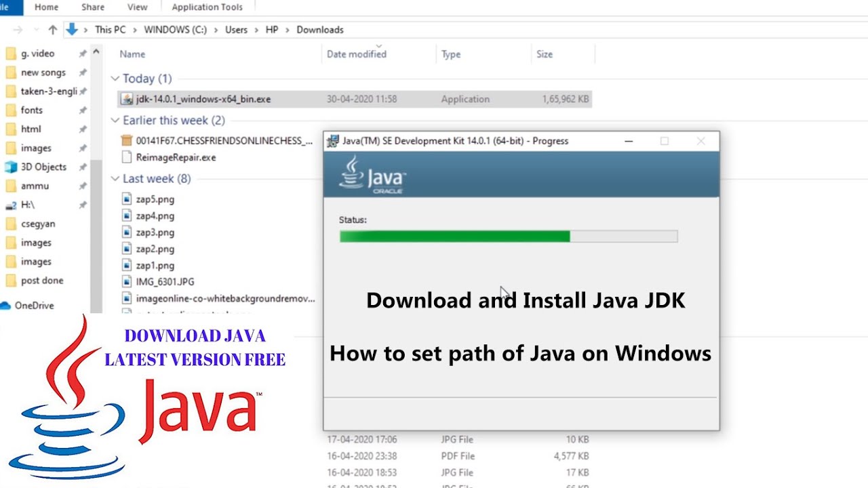This screenshot has width=868, height=488.
Task: Click the zap3.png image icon
Action: (126, 232)
